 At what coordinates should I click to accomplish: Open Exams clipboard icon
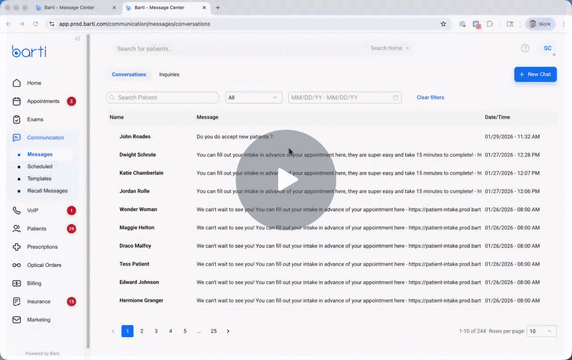(x=17, y=120)
